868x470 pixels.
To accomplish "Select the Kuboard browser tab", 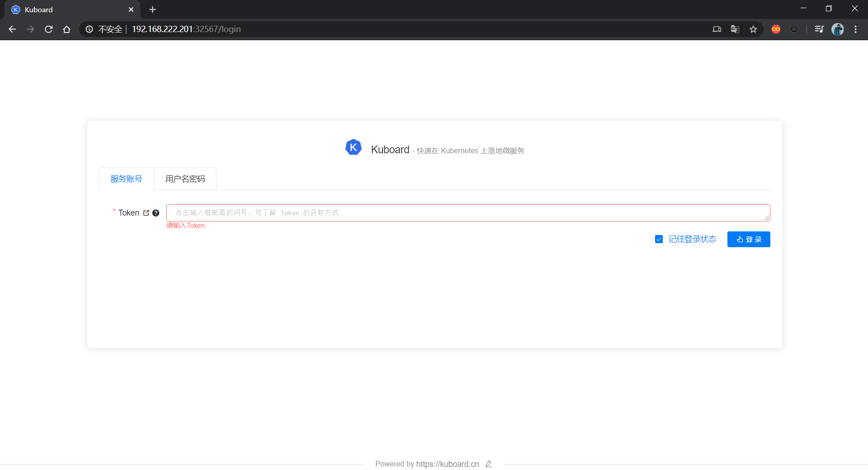I will pyautogui.click(x=72, y=9).
